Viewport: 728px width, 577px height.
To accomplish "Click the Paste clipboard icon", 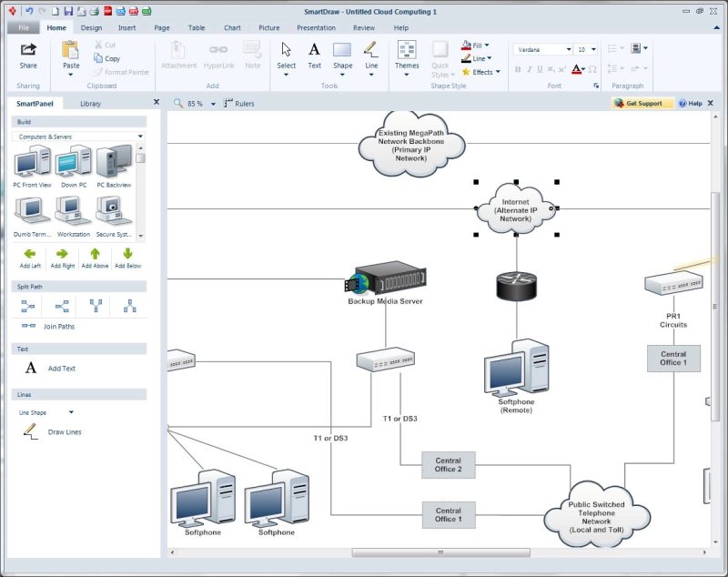I will tap(71, 49).
